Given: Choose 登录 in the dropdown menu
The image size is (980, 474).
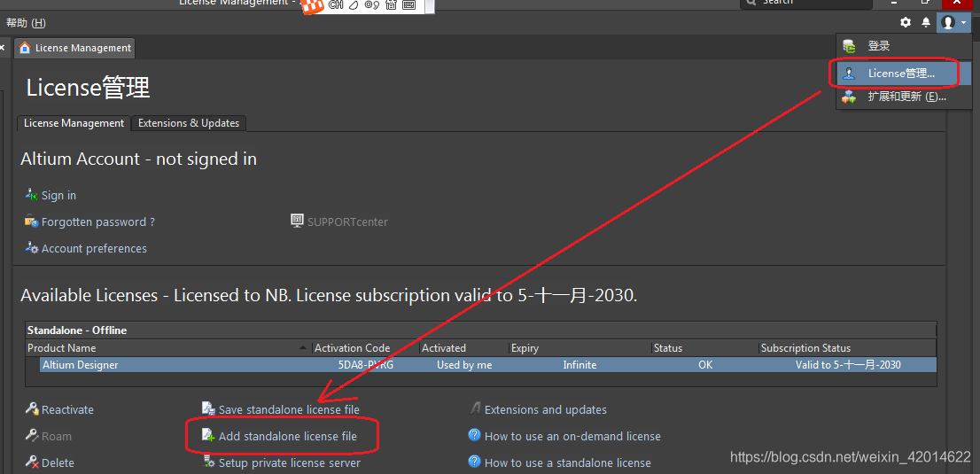Looking at the screenshot, I should tap(878, 46).
